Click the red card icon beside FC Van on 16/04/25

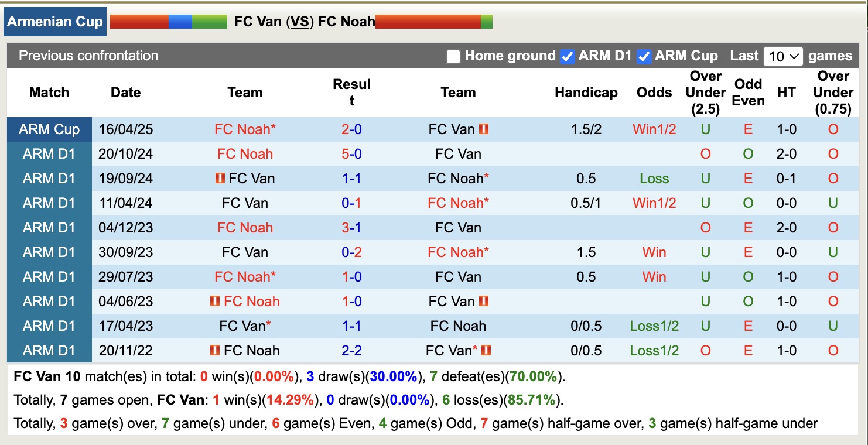[x=484, y=129]
